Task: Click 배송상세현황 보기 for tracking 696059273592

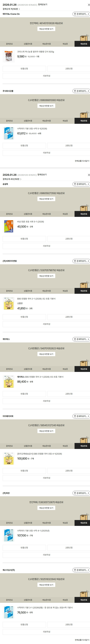Action: pos(46,199)
